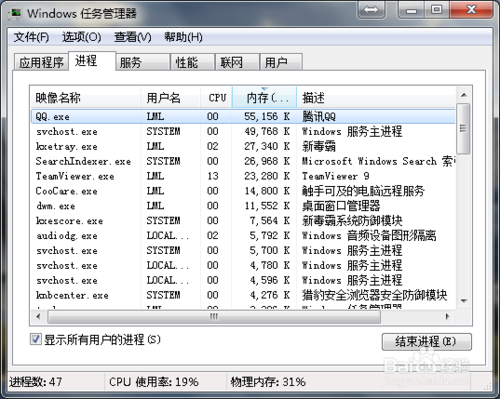Click the horizontal scroll left arrow
Image resolution: width=500 pixels, height=399 pixels.
pos(38,316)
